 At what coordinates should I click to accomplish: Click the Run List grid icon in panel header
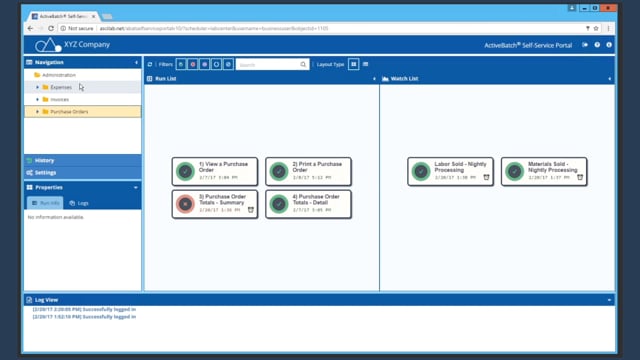point(150,79)
